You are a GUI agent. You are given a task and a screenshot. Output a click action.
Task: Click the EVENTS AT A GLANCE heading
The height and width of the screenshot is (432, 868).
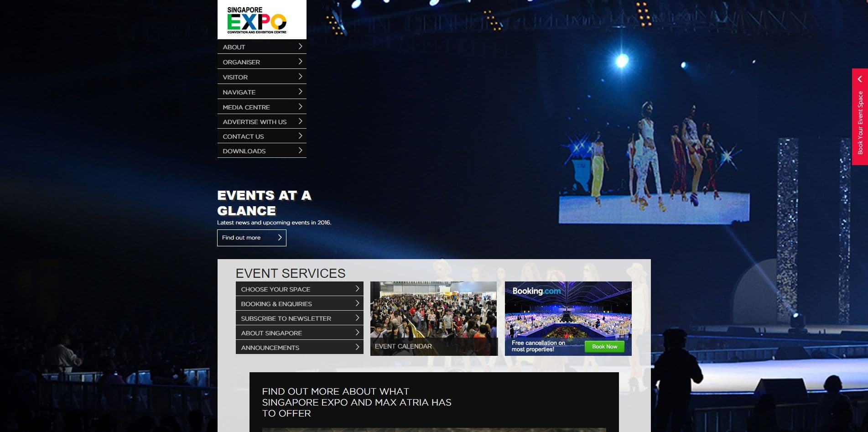tap(264, 203)
